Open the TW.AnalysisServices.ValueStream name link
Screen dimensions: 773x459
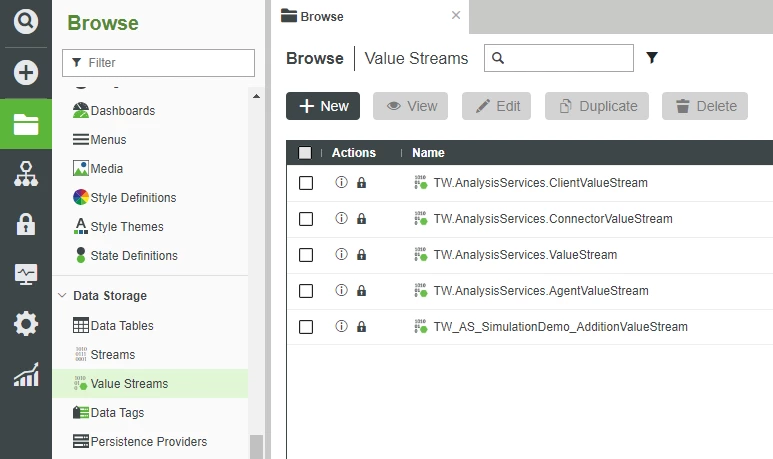[x=525, y=255]
